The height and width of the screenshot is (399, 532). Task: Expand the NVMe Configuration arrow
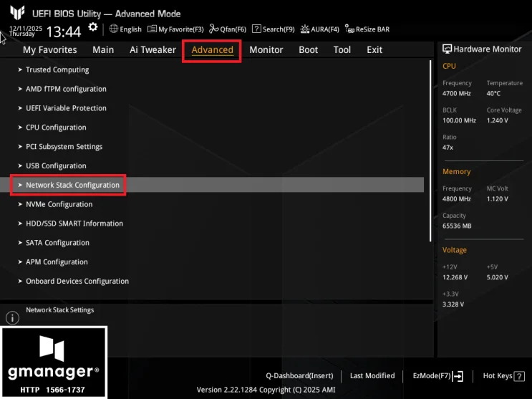pos(20,204)
